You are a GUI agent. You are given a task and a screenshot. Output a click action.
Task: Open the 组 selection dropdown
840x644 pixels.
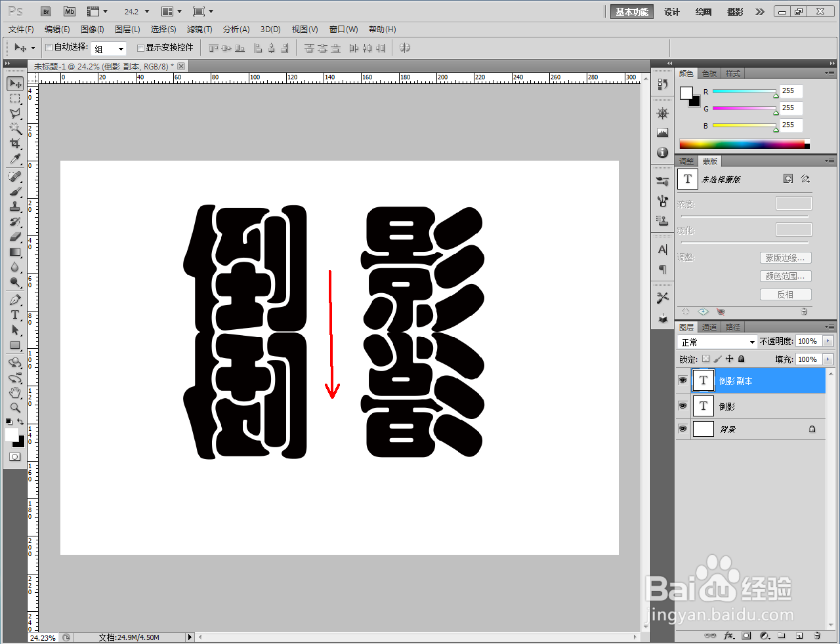pos(108,48)
